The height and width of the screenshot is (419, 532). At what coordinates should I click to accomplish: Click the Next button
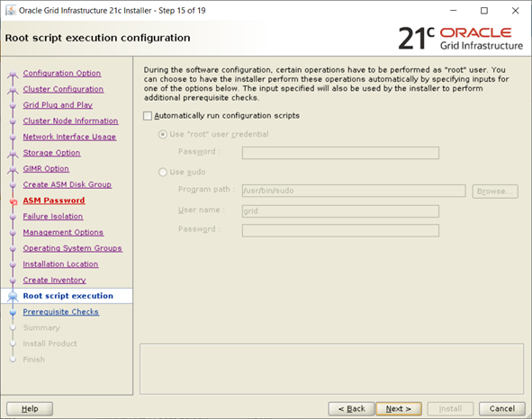click(x=399, y=409)
